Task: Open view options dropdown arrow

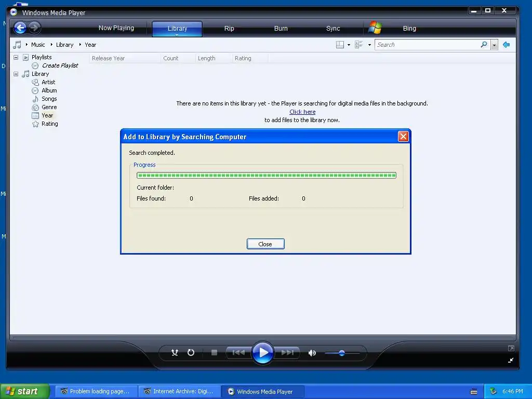Action: pyautogui.click(x=369, y=45)
